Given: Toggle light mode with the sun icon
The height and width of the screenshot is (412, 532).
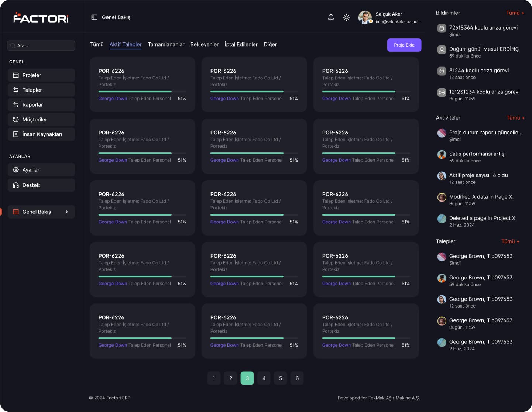Looking at the screenshot, I should [346, 17].
